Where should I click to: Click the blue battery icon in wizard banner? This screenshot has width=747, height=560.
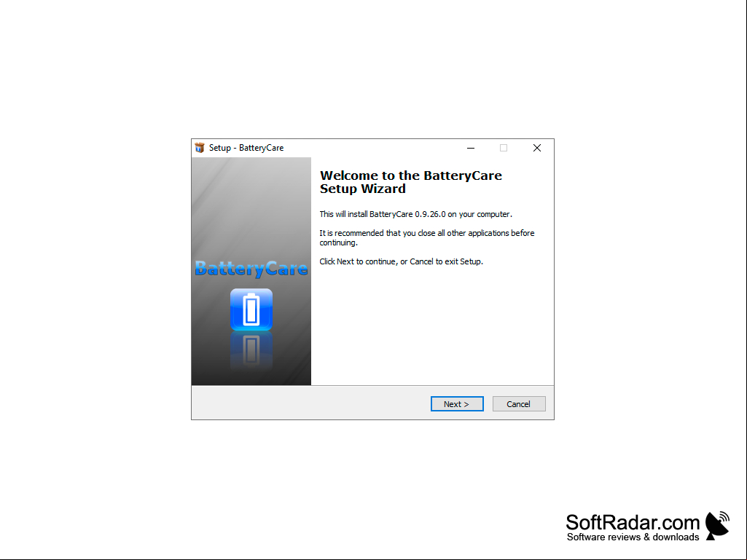(251, 309)
